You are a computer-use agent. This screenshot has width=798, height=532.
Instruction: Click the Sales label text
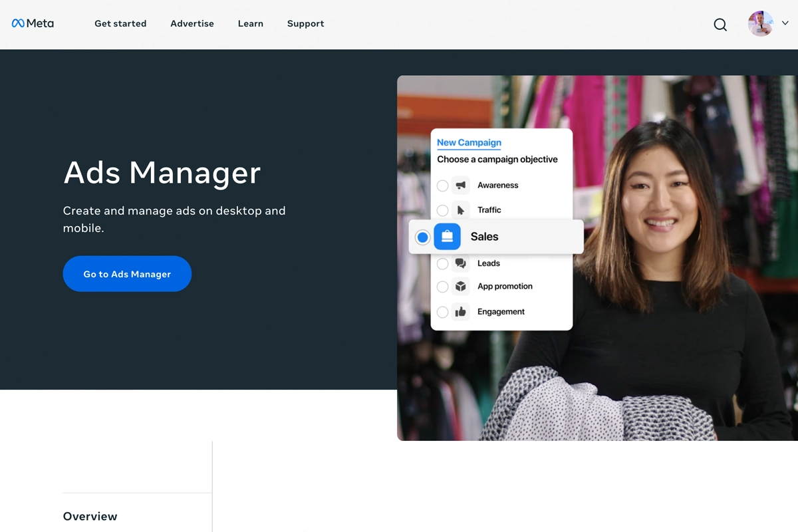(x=484, y=237)
